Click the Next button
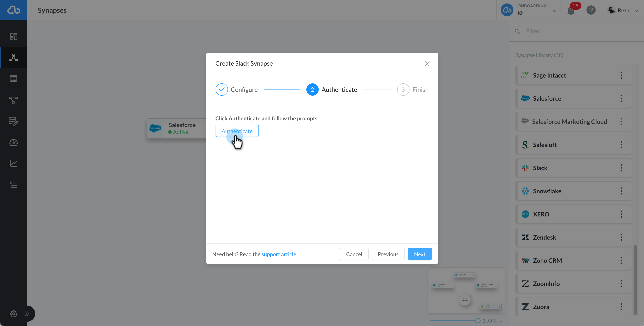Viewport: 644px width, 326px height. click(x=420, y=254)
